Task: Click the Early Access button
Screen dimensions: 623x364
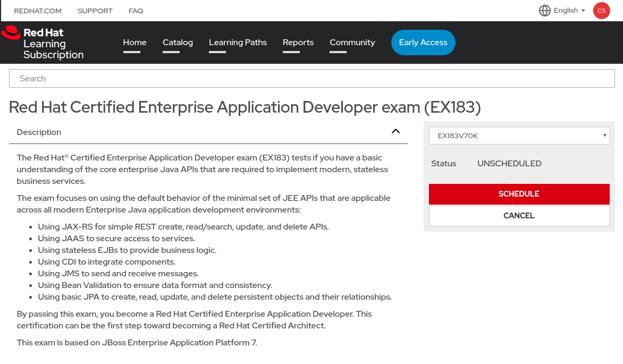Action: (423, 43)
